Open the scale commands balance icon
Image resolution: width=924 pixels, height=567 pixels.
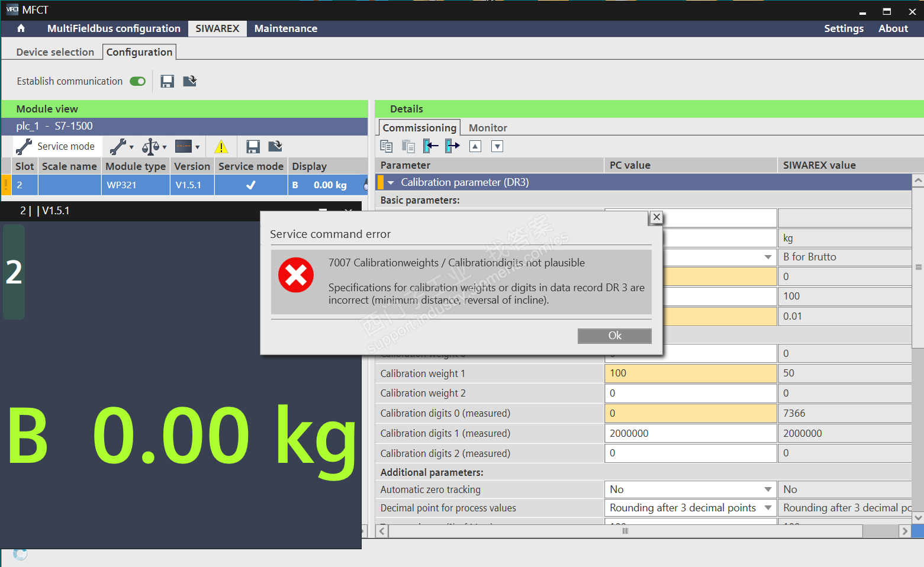tap(151, 146)
